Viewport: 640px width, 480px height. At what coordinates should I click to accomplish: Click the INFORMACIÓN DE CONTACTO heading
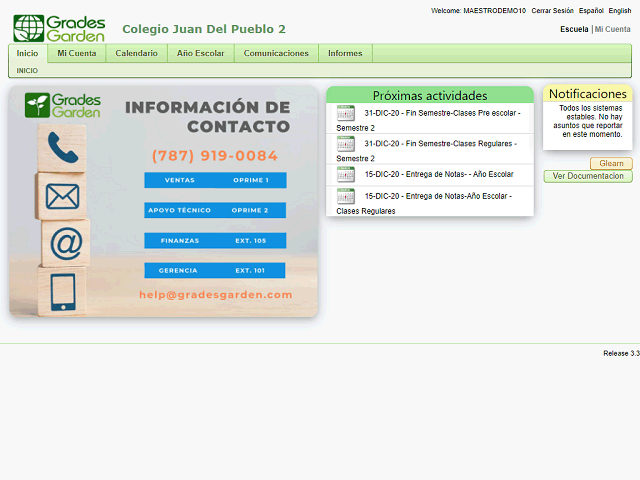point(208,117)
